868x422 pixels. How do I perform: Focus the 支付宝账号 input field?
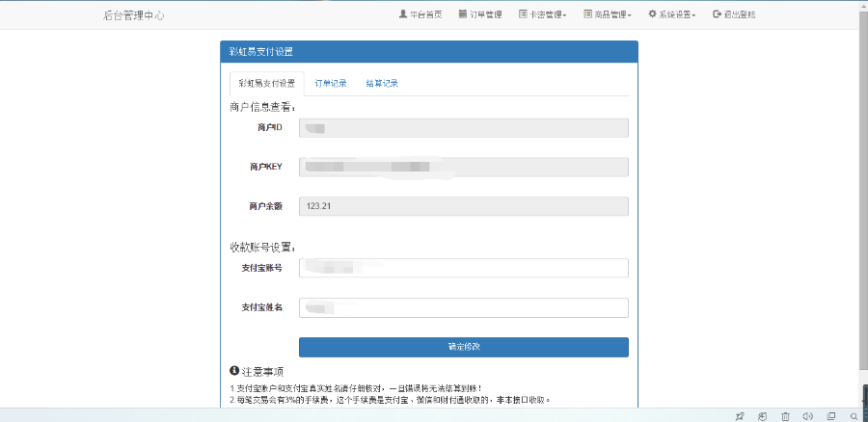[464, 268]
